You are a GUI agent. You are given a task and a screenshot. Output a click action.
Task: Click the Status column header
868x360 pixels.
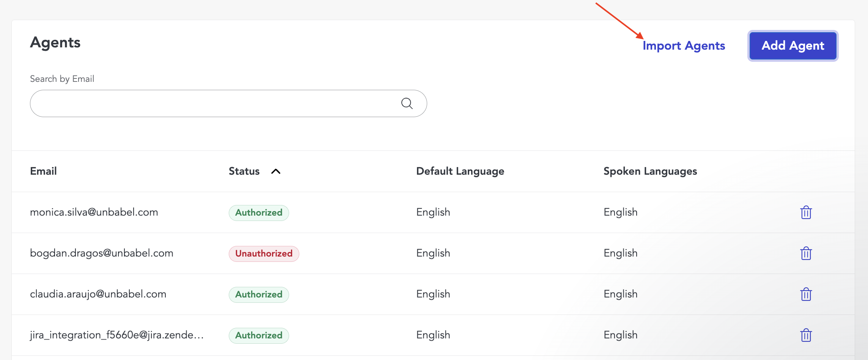click(244, 171)
